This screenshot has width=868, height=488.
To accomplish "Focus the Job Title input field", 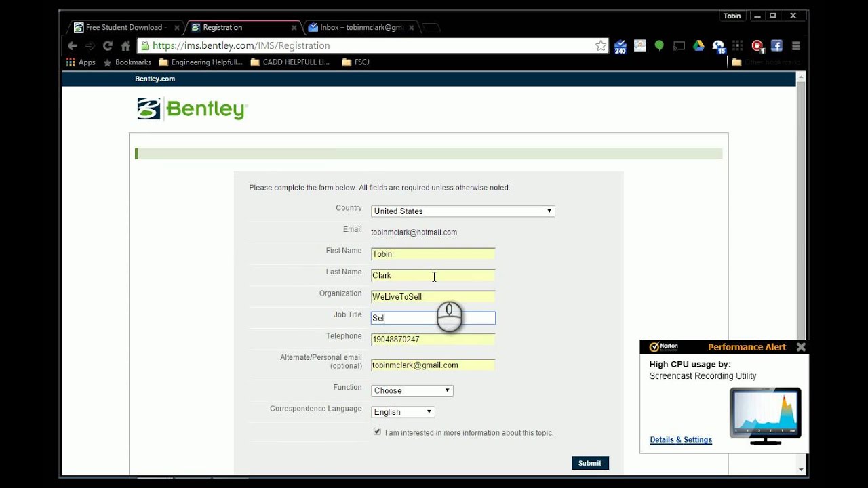I will (x=433, y=318).
